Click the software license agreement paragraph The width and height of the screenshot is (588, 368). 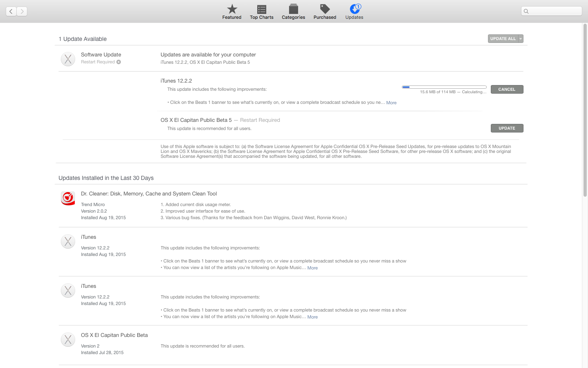coord(336,151)
